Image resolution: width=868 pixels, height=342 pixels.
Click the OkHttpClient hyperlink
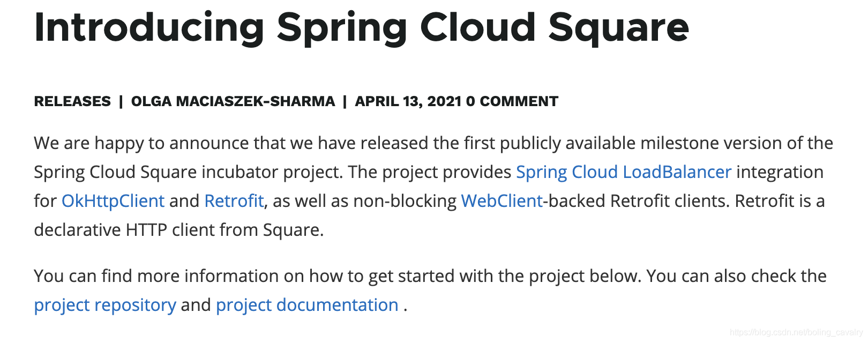[113, 201]
